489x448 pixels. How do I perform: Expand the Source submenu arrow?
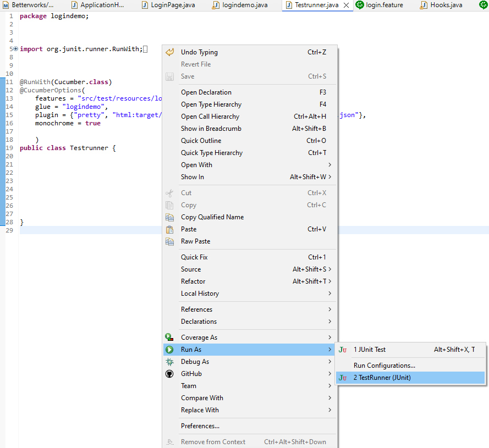tap(329, 269)
